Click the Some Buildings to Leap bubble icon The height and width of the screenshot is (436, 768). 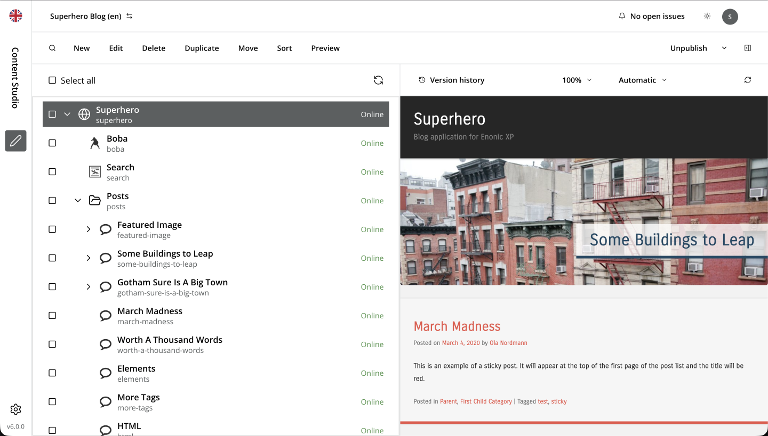[x=105, y=258]
